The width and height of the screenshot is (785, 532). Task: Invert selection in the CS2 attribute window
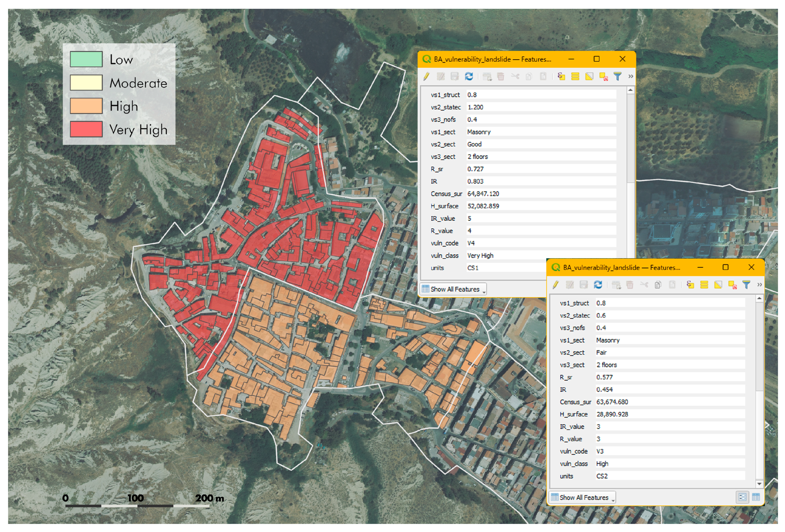[718, 285]
